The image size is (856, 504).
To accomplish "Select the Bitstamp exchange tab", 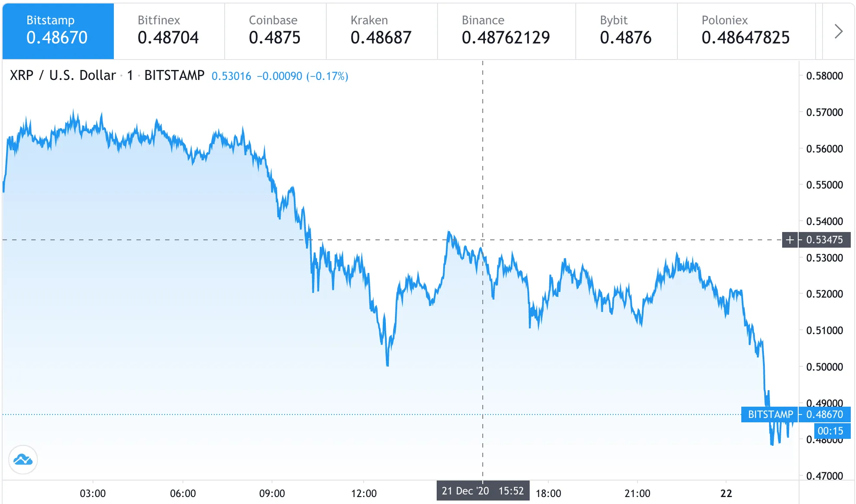I will (57, 30).
